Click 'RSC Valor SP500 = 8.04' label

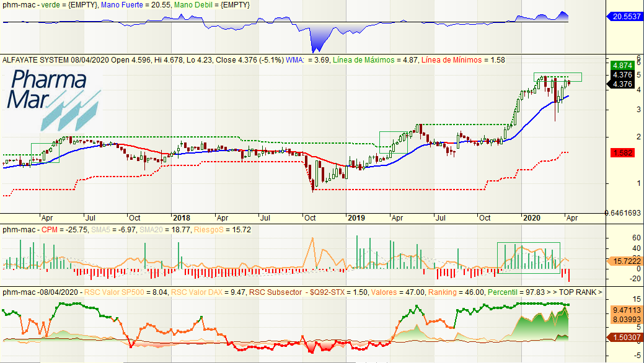126,292
